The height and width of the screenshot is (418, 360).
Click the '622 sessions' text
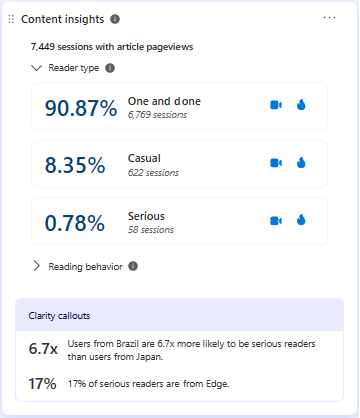(153, 173)
